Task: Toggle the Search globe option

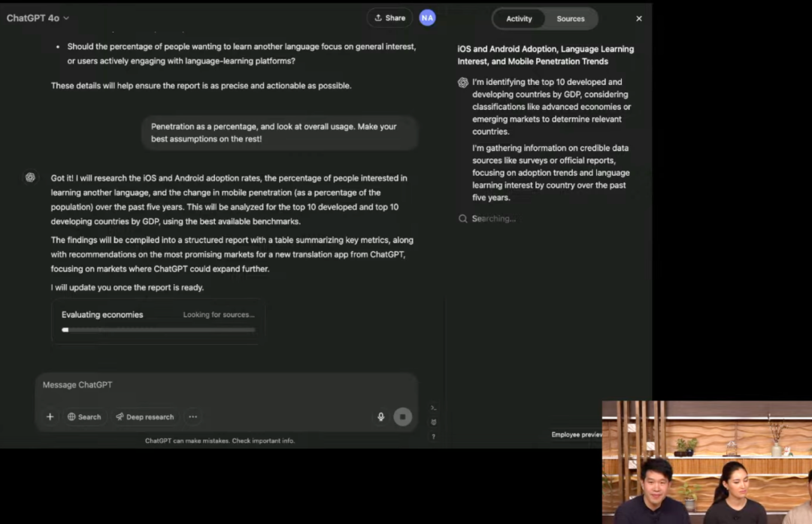Action: click(x=84, y=416)
